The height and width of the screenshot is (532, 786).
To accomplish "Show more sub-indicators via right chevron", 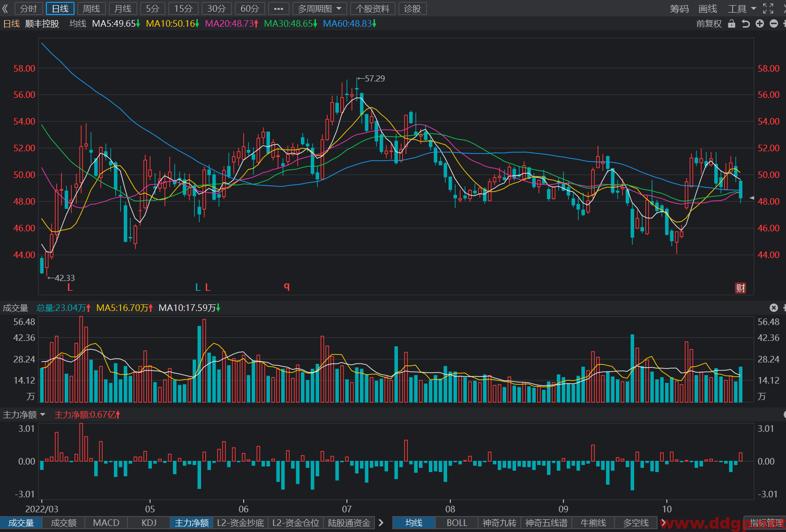I will 381,523.
